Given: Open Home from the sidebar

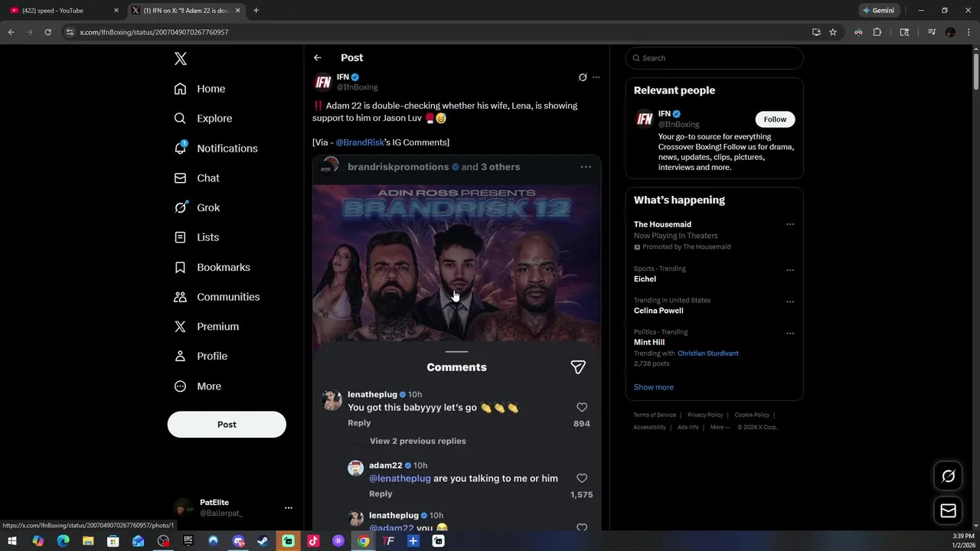Looking at the screenshot, I should 200,89.
